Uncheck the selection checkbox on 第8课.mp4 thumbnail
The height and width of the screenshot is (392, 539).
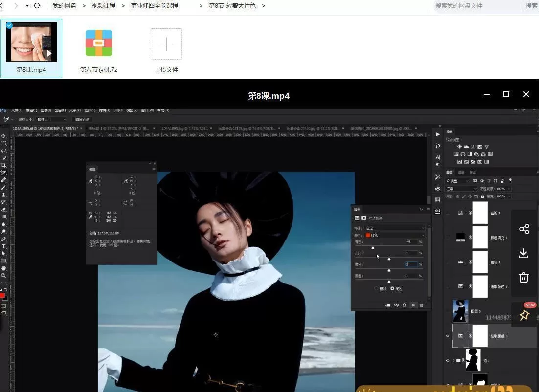click(8, 25)
